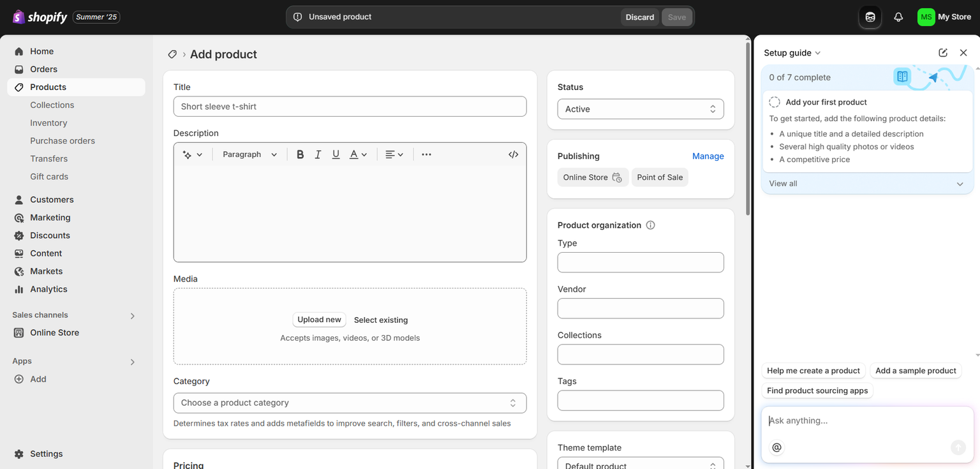Click Add a sample product suggestion
The height and width of the screenshot is (469, 980).
click(916, 371)
